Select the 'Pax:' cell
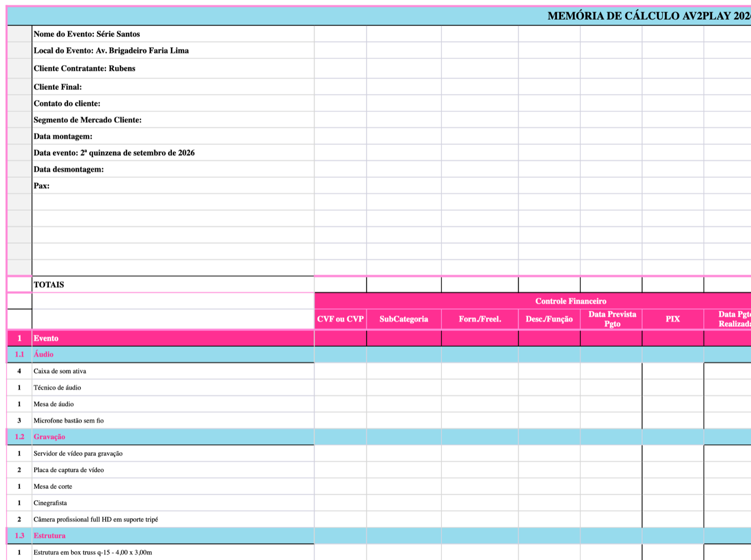 173,185
